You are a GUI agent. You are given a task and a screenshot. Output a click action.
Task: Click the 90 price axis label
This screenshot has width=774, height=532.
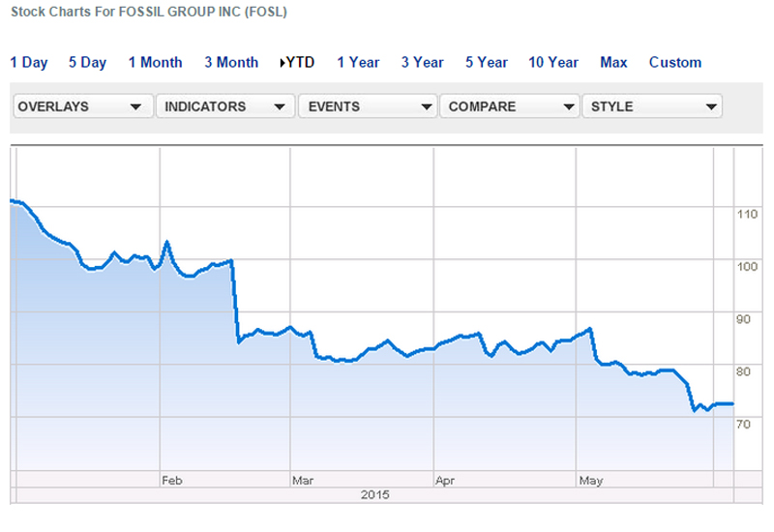[743, 319]
